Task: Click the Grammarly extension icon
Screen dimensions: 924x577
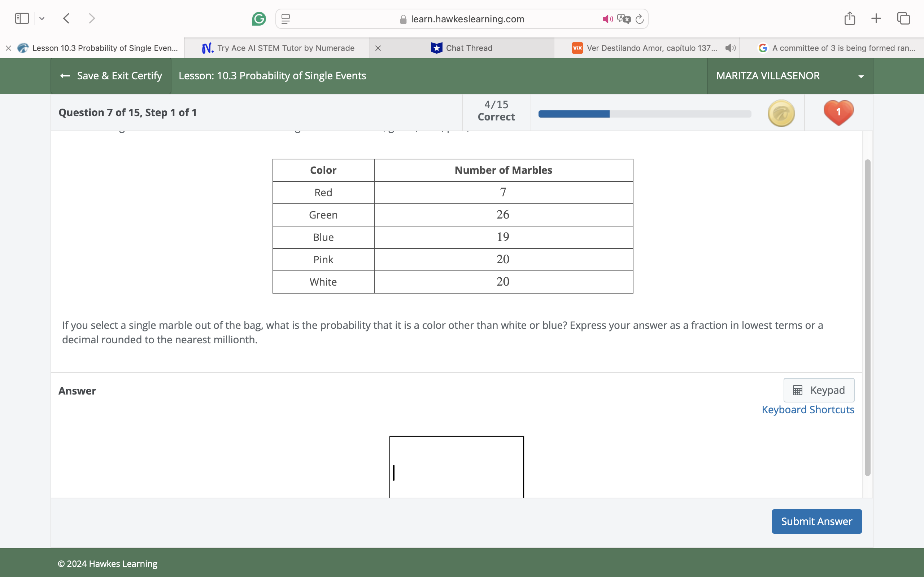Action: 259,18
